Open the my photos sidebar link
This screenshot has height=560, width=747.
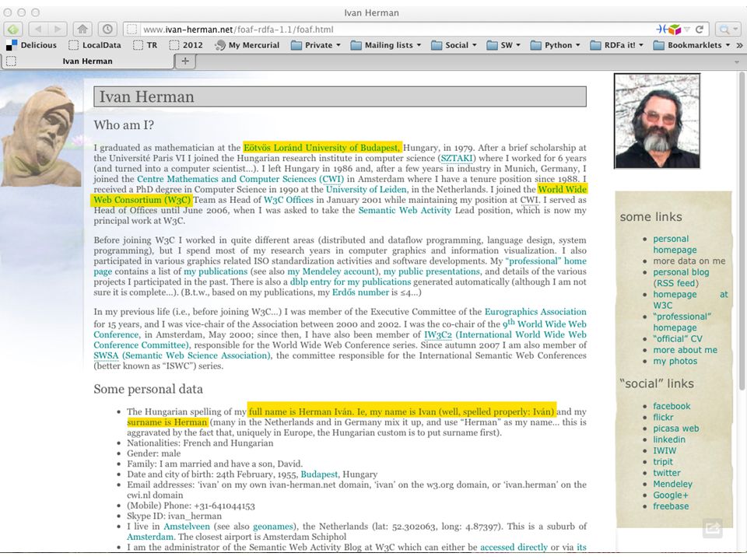(675, 362)
